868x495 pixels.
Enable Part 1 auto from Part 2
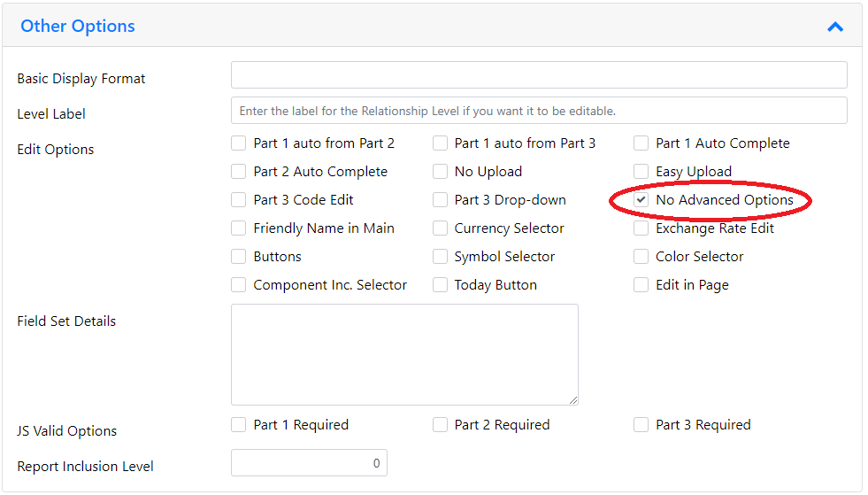point(239,143)
